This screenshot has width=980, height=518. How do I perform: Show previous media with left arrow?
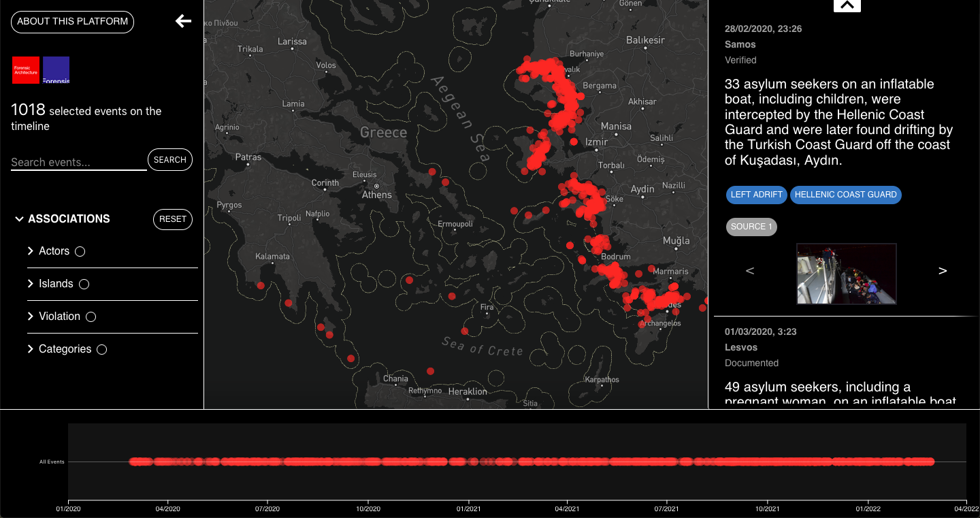tap(750, 271)
